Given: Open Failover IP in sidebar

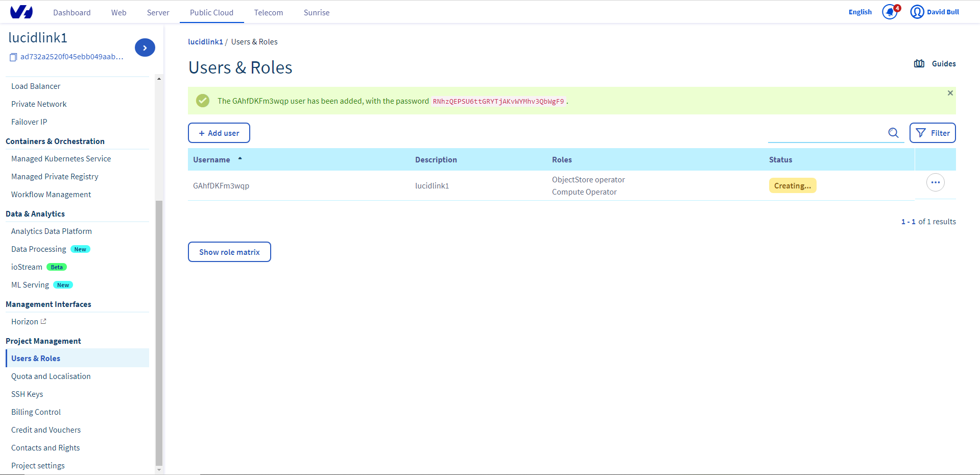Looking at the screenshot, I should (x=29, y=122).
